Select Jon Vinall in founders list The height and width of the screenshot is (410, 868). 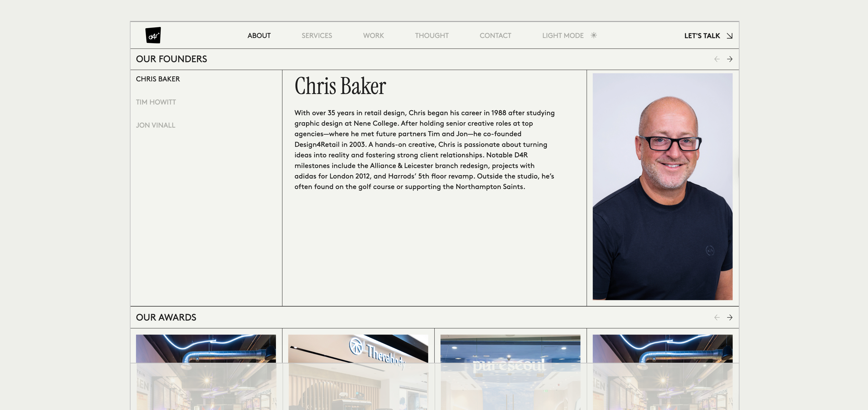[155, 125]
